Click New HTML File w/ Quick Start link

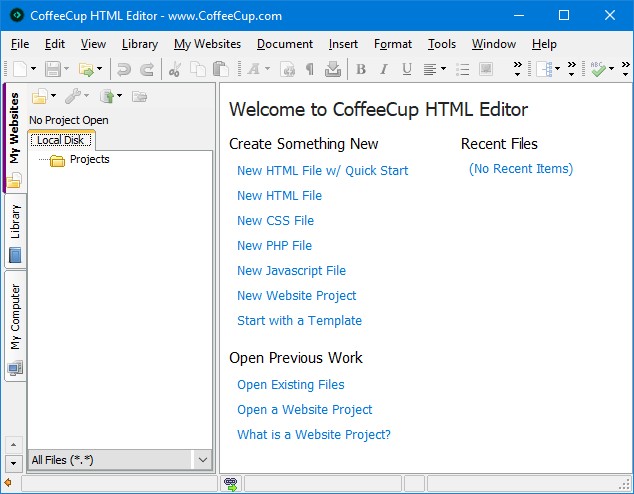point(322,170)
